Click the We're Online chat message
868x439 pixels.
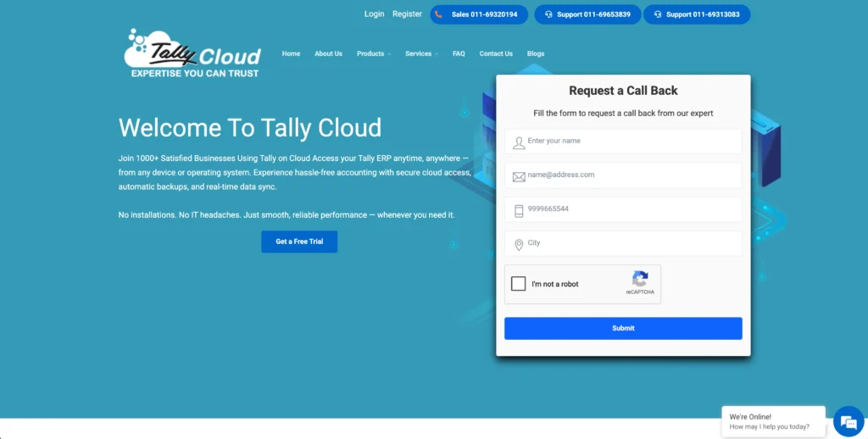point(773,421)
